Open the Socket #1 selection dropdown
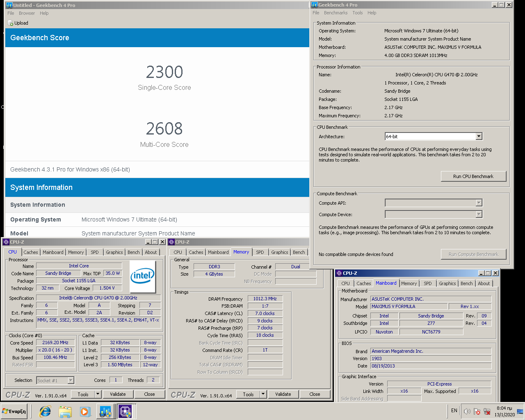The width and height of the screenshot is (525, 420). point(71,380)
